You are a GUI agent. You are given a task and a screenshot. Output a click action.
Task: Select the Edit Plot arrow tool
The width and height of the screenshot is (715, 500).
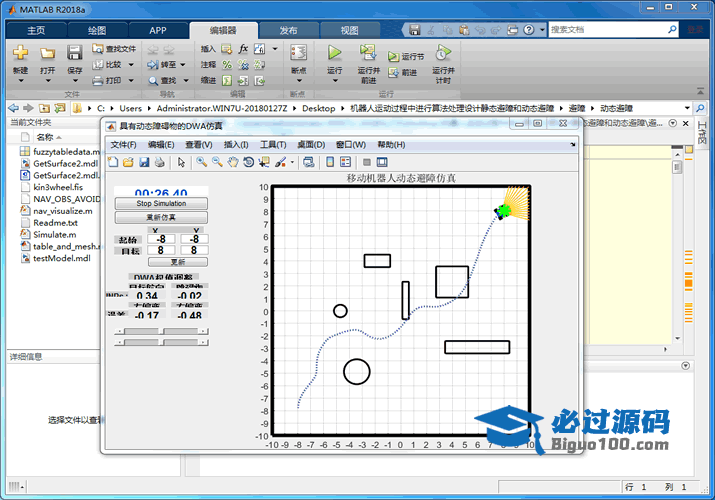tap(181, 162)
